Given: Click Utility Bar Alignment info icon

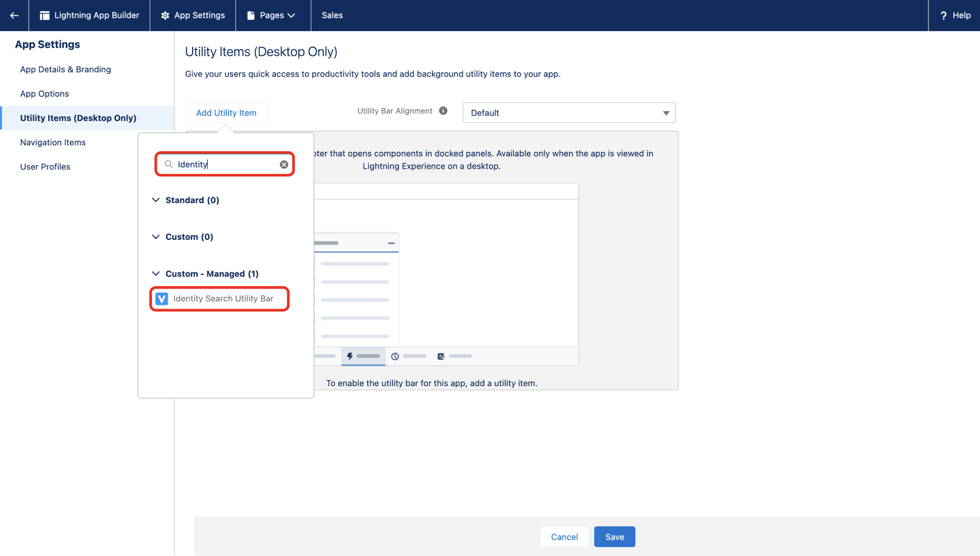Looking at the screenshot, I should tap(443, 111).
